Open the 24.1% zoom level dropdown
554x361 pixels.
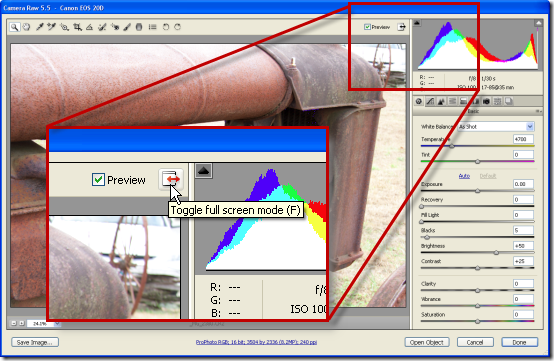[x=58, y=323]
